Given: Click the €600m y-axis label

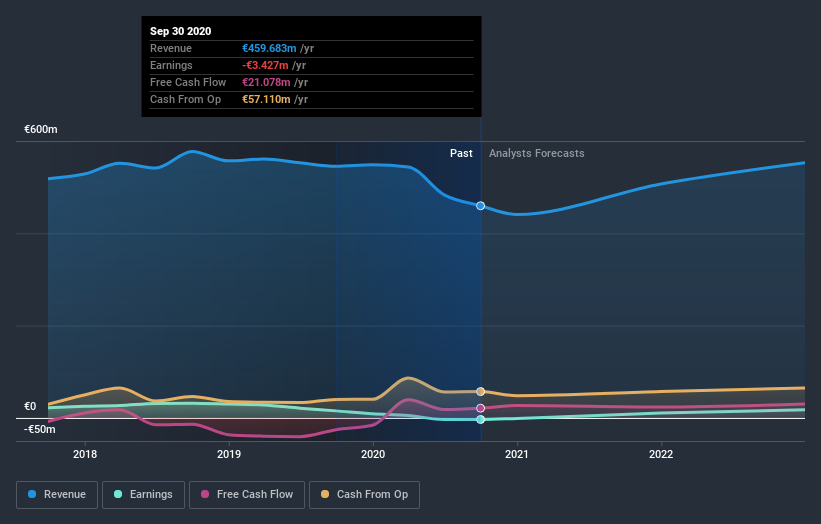Looking at the screenshot, I should pos(41,129).
